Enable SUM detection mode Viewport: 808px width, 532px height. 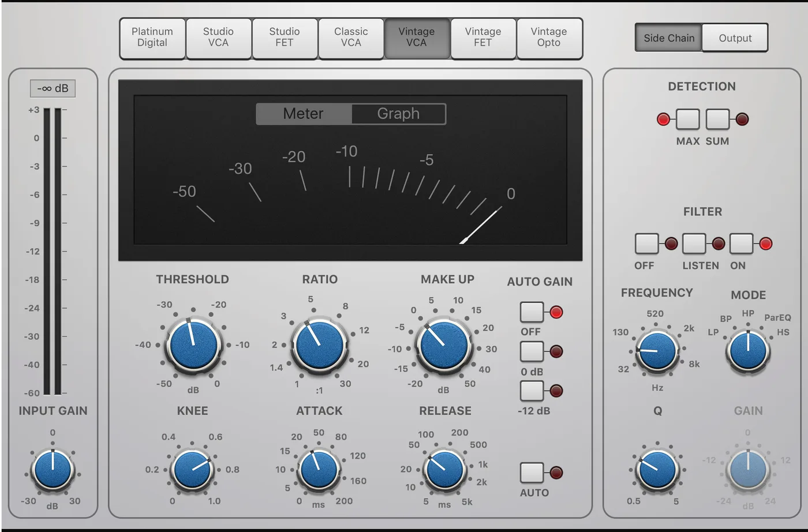click(717, 119)
